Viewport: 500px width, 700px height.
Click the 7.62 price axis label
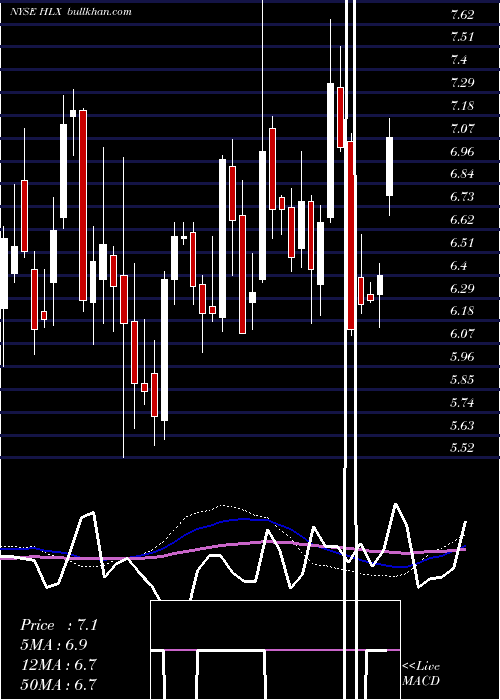tap(462, 15)
